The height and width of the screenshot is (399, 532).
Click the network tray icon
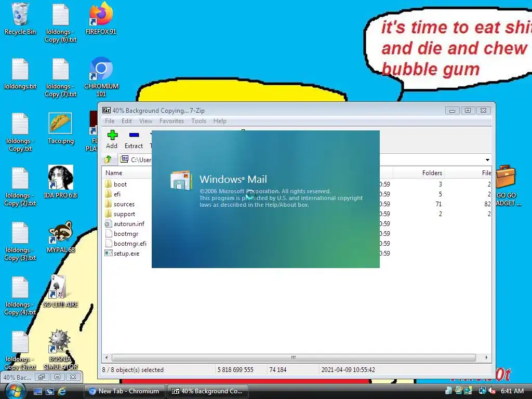click(482, 391)
